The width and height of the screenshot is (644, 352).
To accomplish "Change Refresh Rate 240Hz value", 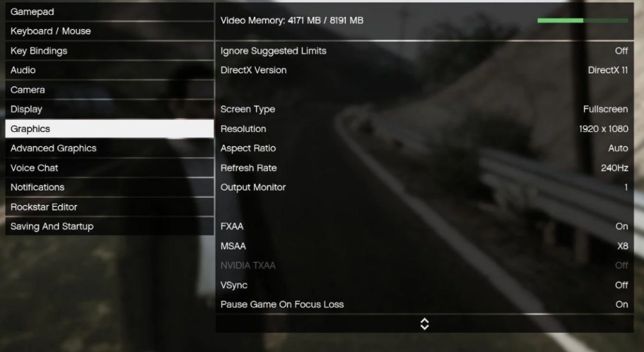I will [614, 168].
